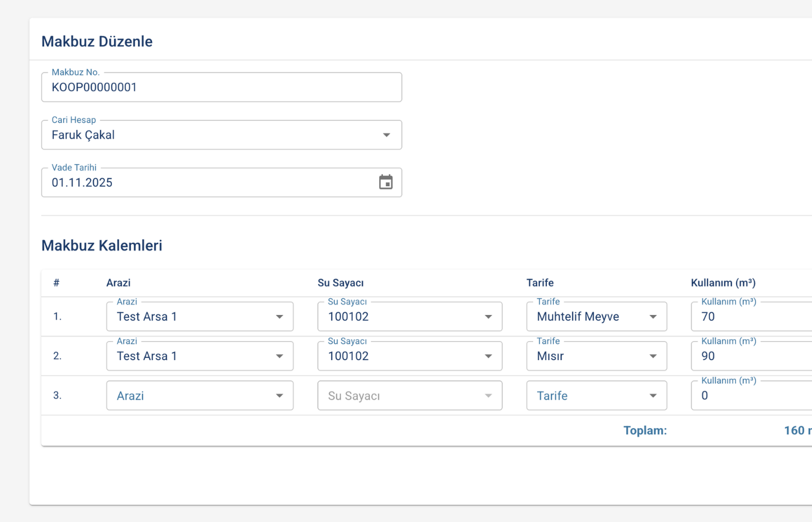Open the empty Tarife dropdown in row 3
Image resolution: width=812 pixels, height=522 pixels.
tap(596, 396)
